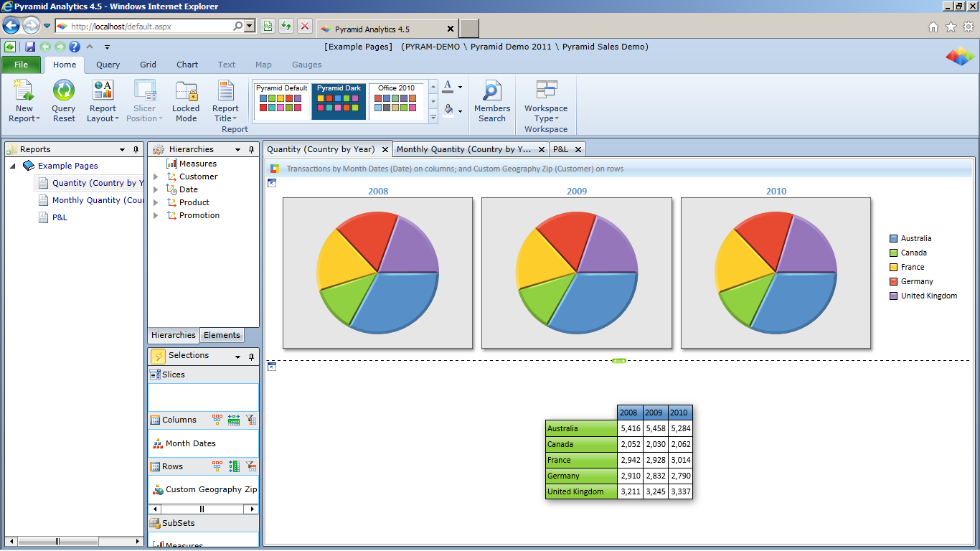The height and width of the screenshot is (551, 980).
Task: Pin the Reports panel
Action: (x=136, y=150)
